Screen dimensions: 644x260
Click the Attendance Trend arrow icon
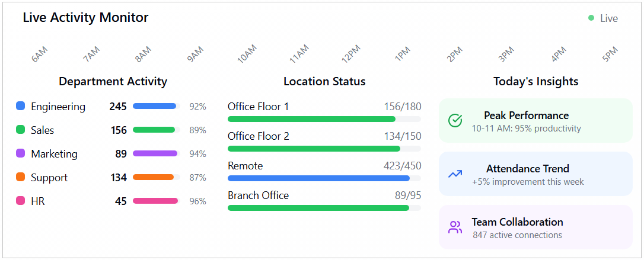point(455,174)
